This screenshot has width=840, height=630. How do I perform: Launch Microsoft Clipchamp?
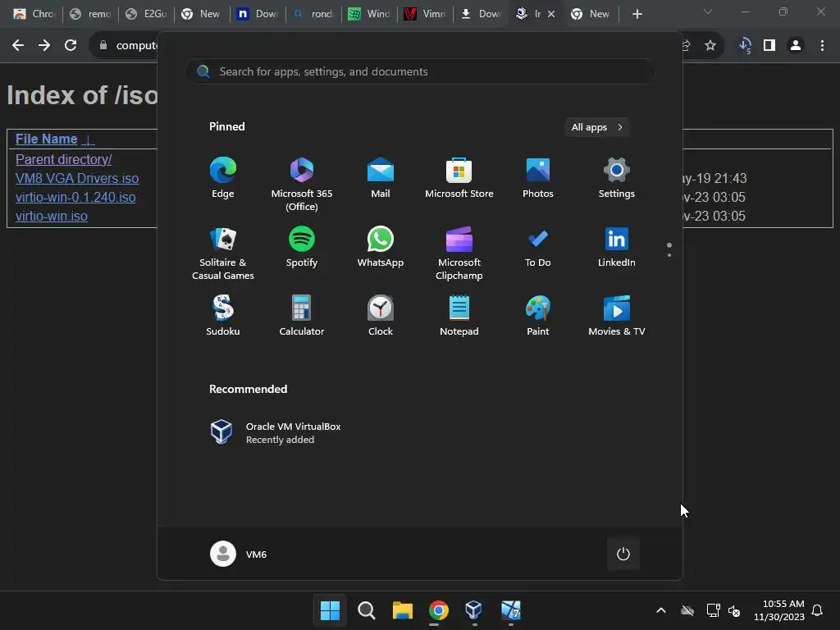[459, 253]
